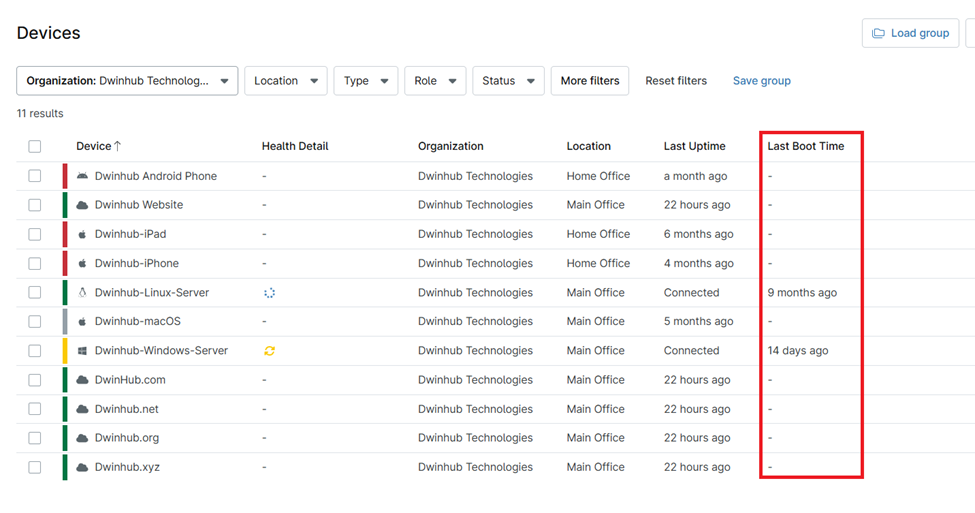This screenshot has width=975, height=513.
Task: Click the yellow refresh icon in Windows-Server row
Action: point(269,351)
